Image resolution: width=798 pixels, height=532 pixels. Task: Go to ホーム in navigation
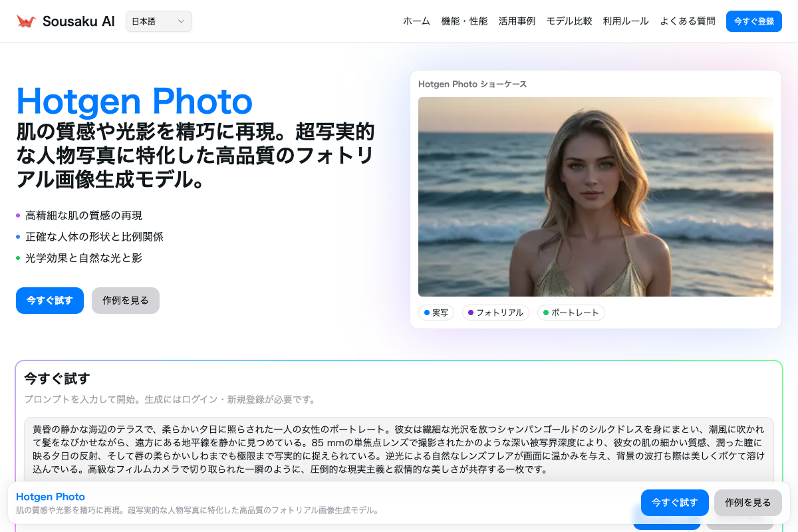(416, 21)
